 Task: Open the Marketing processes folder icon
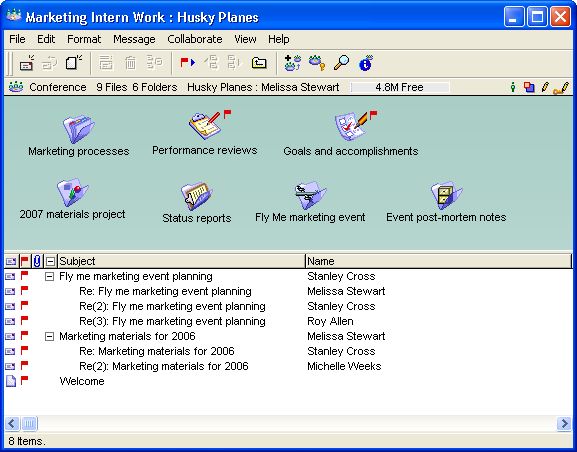[79, 129]
